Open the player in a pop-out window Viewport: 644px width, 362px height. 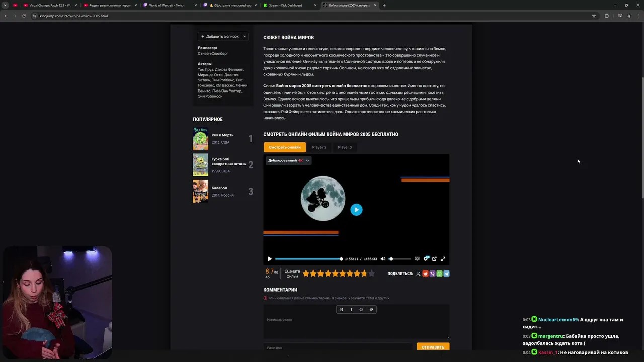434,259
